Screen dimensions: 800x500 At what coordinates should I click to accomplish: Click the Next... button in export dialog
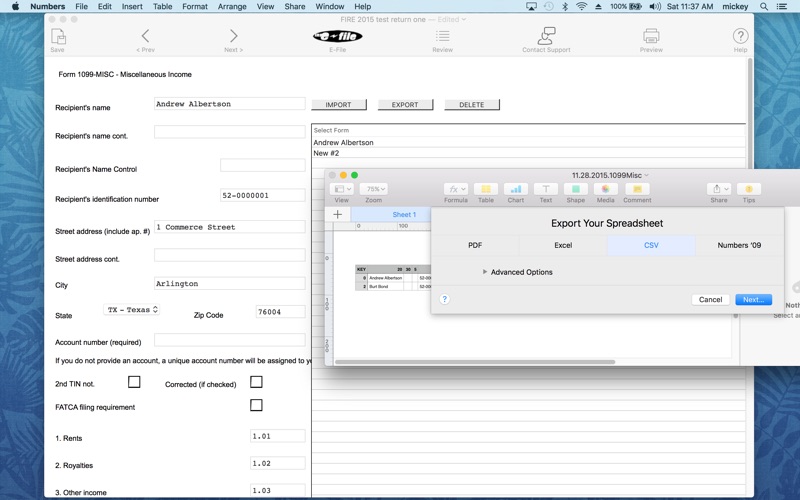754,299
